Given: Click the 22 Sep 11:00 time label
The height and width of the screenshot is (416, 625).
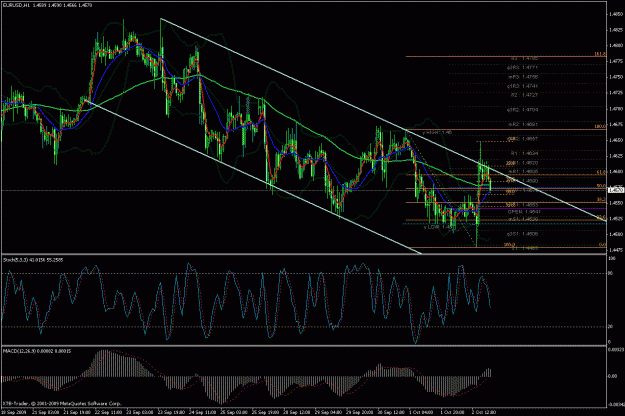Looking at the screenshot, I should tap(109, 412).
